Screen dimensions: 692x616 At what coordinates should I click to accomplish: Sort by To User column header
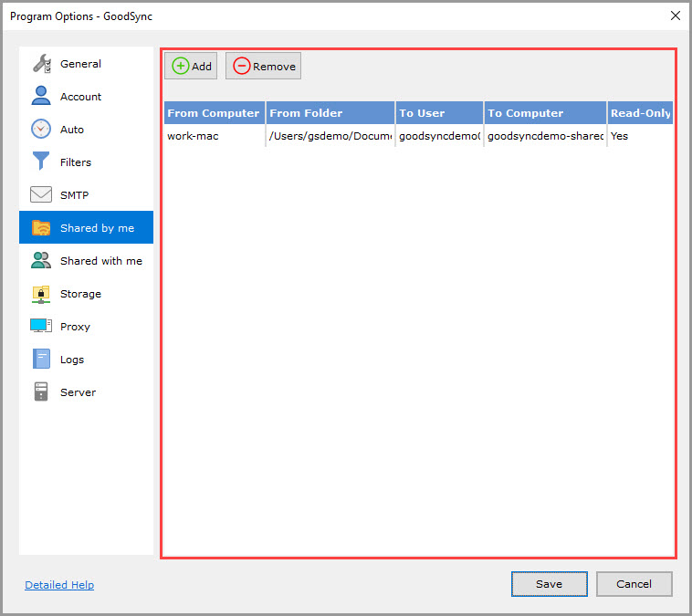439,113
